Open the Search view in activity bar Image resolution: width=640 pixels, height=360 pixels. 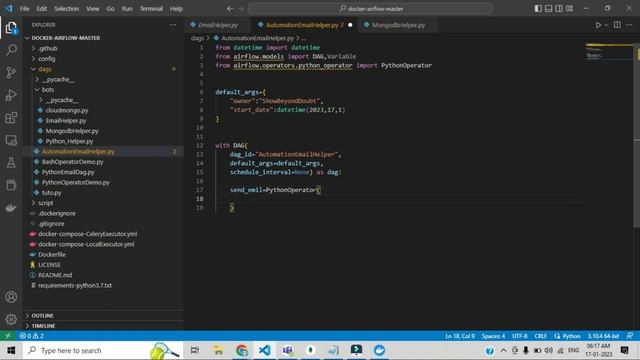pos(11,50)
